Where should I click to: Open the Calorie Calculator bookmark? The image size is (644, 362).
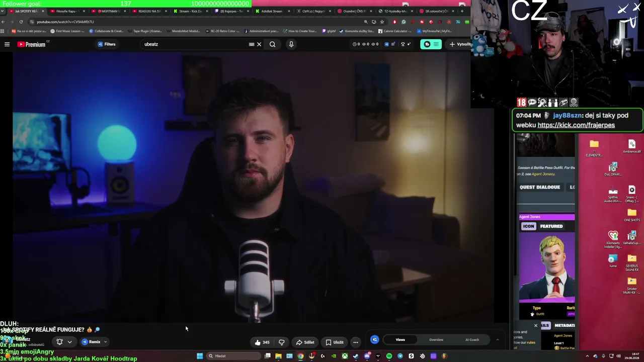(395, 31)
